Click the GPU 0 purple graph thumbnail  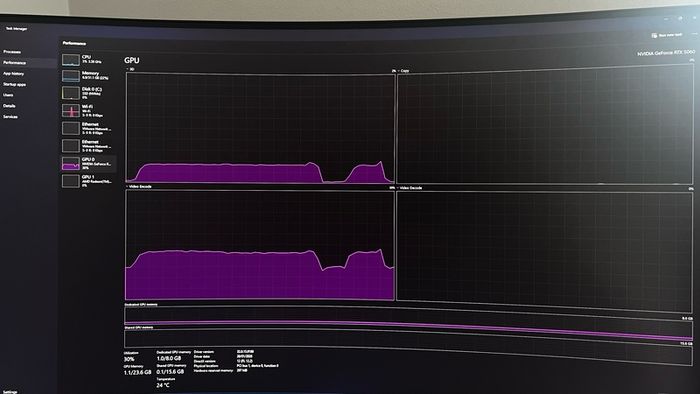pyautogui.click(x=71, y=163)
